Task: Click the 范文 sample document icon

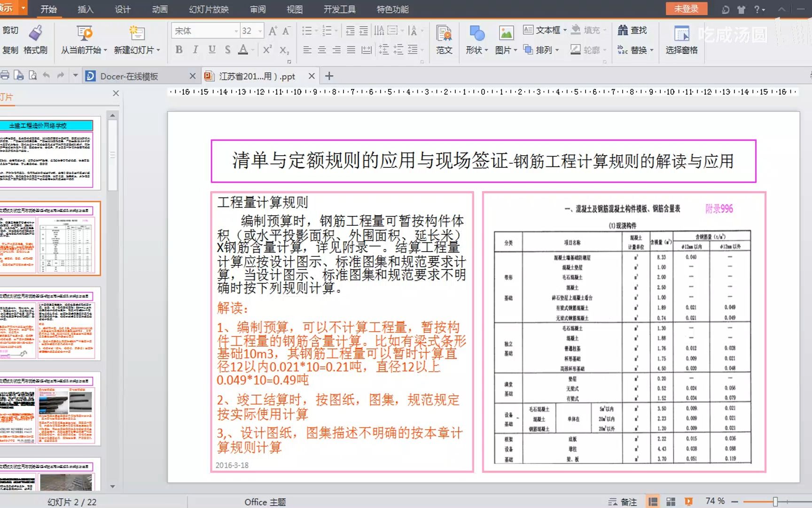Action: click(444, 40)
